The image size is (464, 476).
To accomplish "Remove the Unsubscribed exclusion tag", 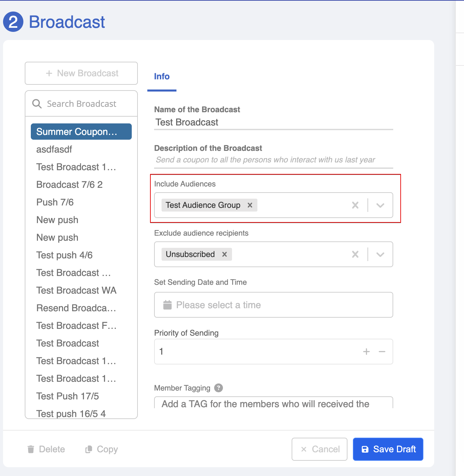I will tap(224, 254).
